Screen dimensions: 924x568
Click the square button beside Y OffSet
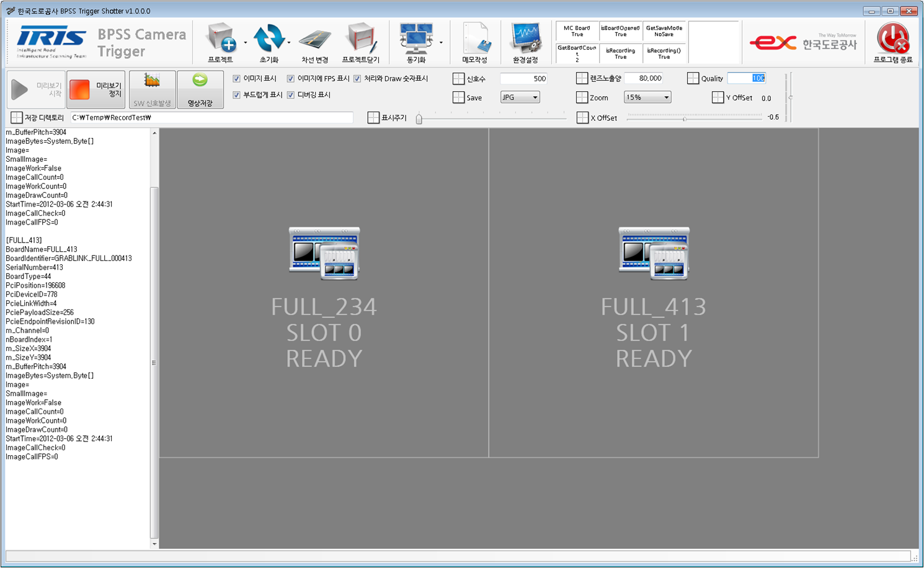tap(717, 97)
